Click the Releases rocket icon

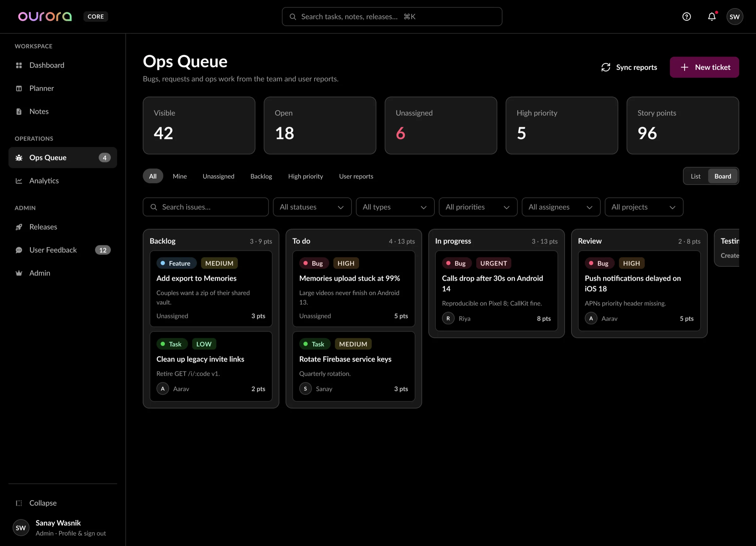coord(19,227)
